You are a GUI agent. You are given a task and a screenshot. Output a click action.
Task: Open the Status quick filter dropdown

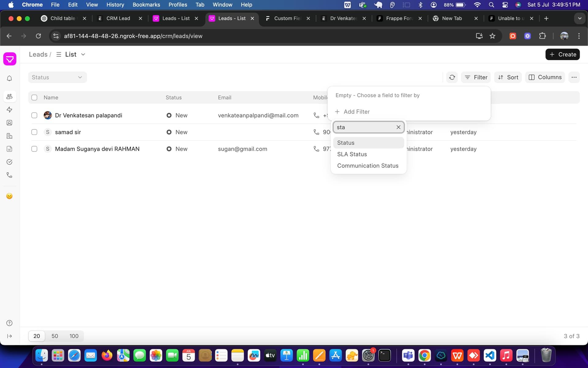click(57, 77)
